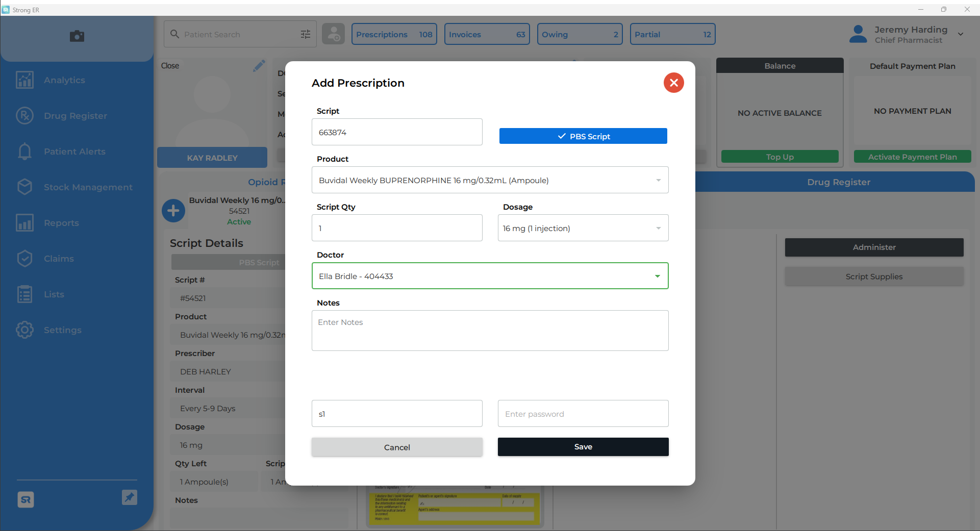Expand the Doctor dropdown list

tap(657, 276)
